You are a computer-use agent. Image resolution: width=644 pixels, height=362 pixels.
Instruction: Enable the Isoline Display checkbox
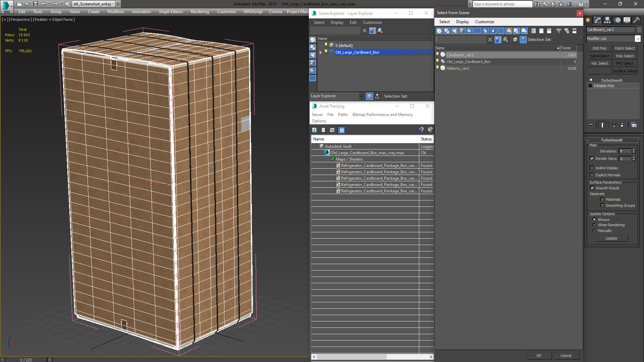pos(592,168)
